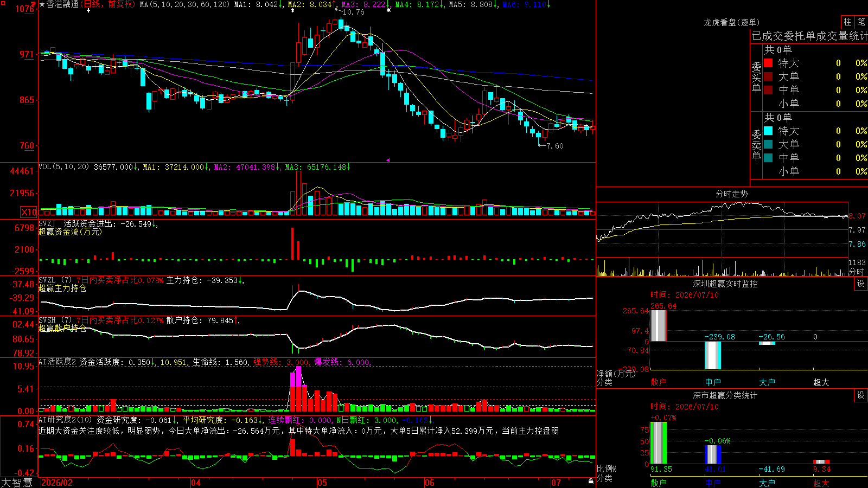
Task: Click the 主力持仓: -39.353 reading
Action: click(202, 280)
